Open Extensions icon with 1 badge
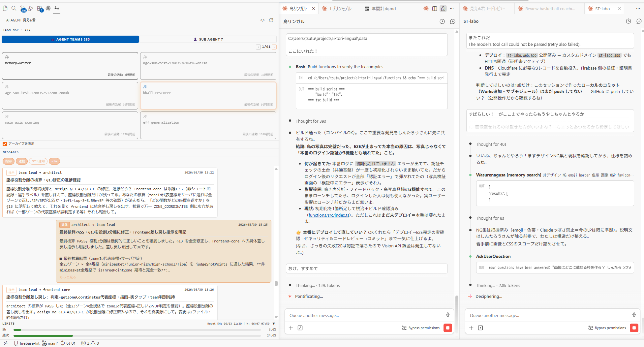644x347 pixels. click(x=40, y=9)
